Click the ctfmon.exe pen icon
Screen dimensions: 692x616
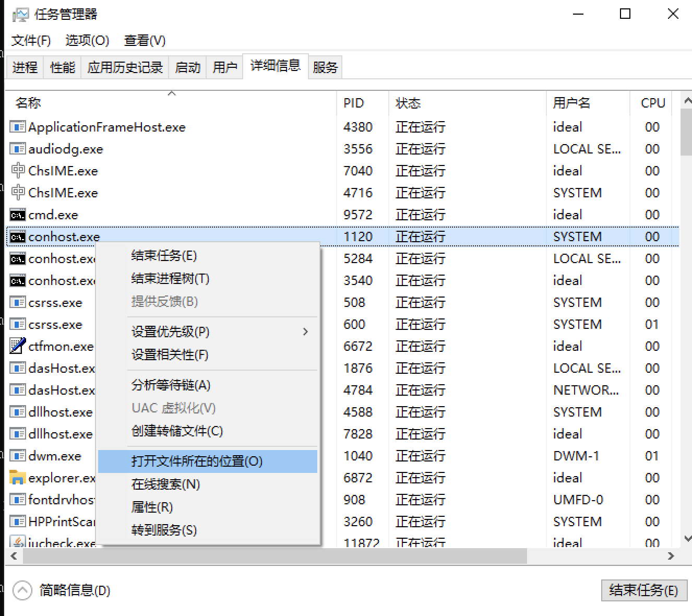tap(18, 346)
